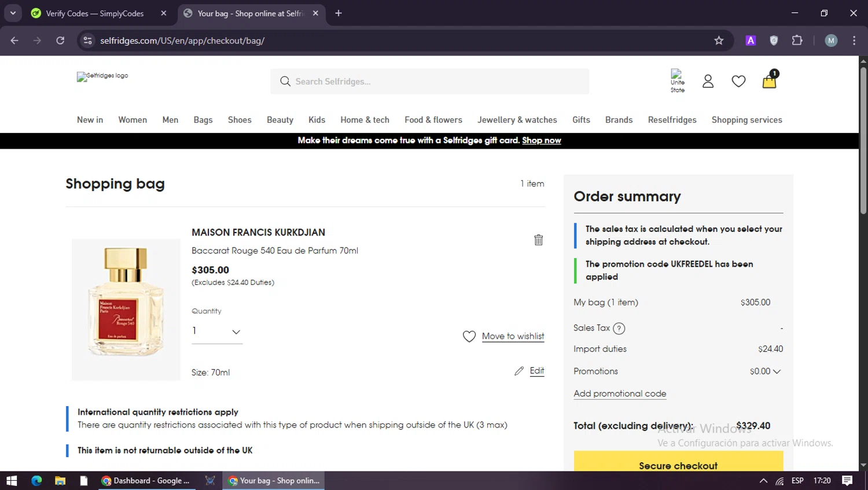
Task: Remove item using the trash can icon
Action: click(538, 240)
